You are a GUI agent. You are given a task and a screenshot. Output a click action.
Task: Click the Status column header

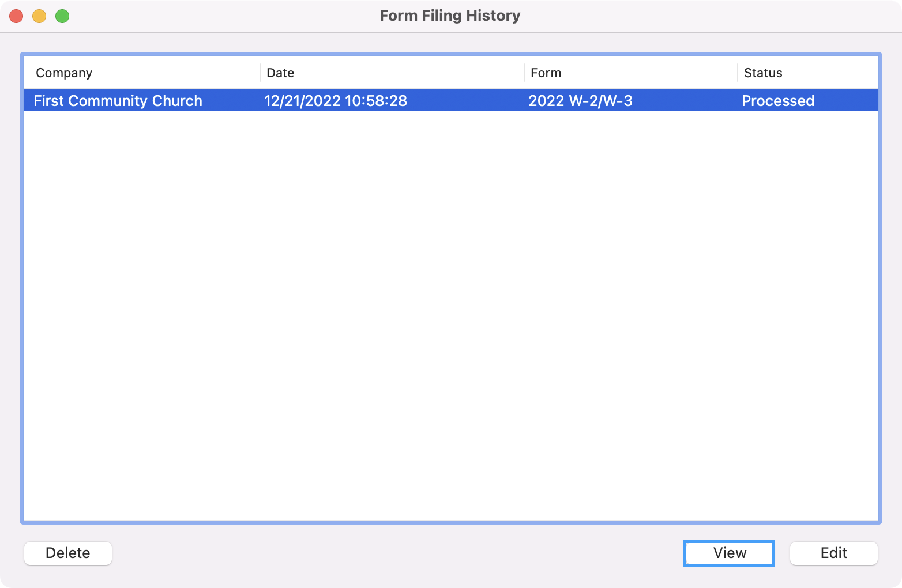tap(762, 73)
